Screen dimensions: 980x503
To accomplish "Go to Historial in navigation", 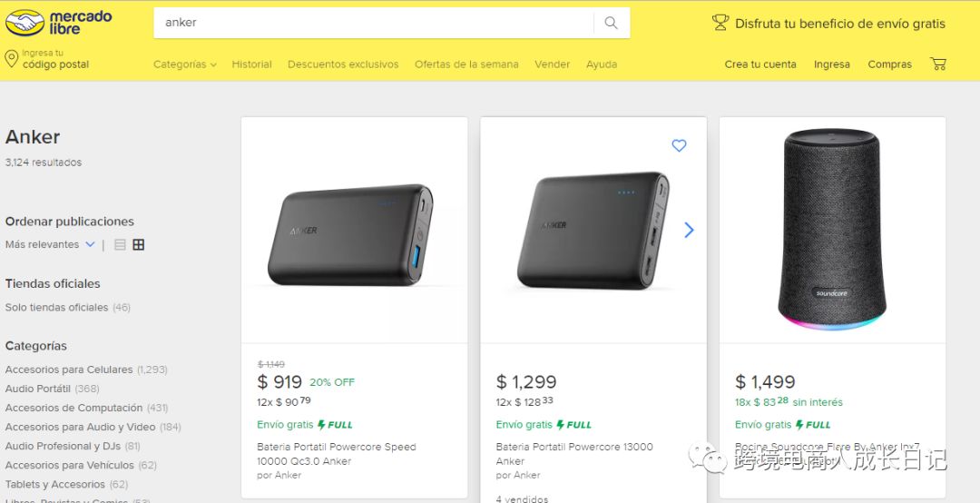I will (251, 64).
